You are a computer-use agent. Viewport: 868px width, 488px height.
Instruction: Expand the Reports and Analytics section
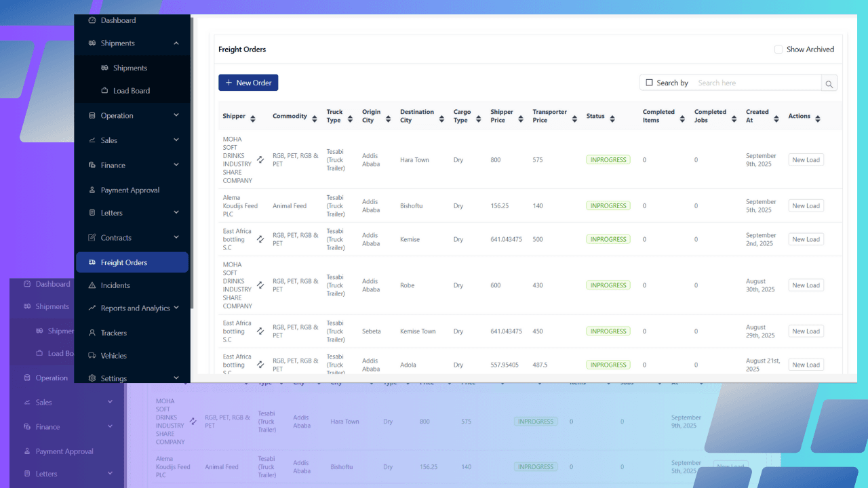point(176,308)
